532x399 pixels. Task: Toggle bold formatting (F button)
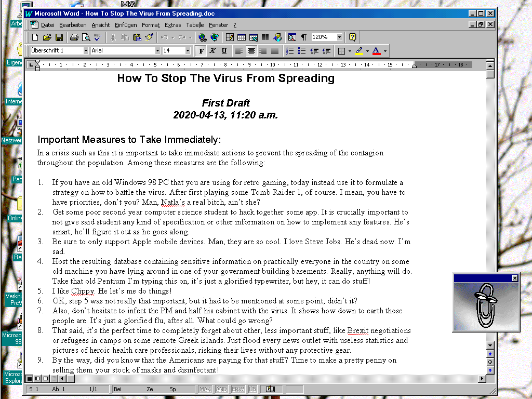(201, 51)
